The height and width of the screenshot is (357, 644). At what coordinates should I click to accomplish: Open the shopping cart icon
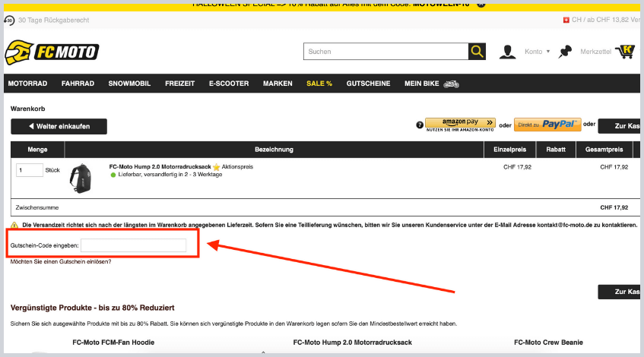[x=625, y=52]
